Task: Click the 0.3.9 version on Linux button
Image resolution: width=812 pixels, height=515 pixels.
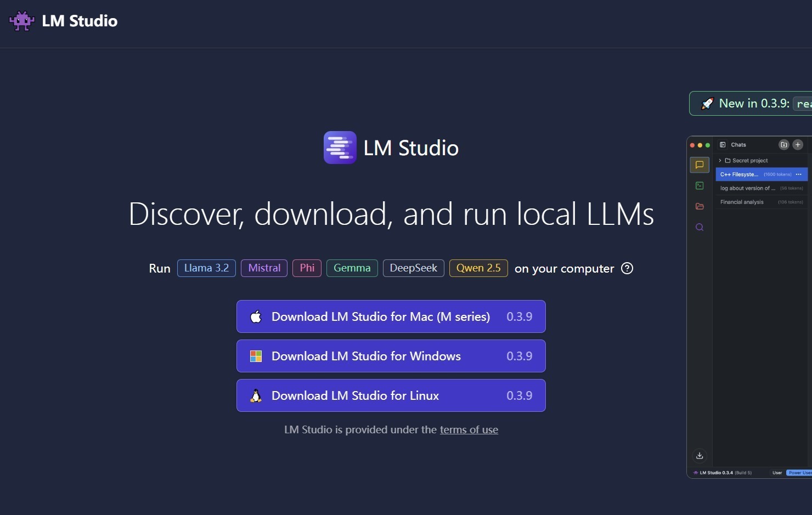Action: [519, 395]
